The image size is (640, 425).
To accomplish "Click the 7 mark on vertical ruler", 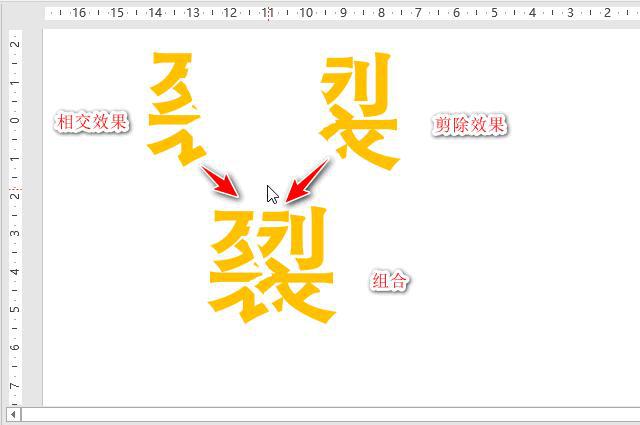I will coord(14,385).
